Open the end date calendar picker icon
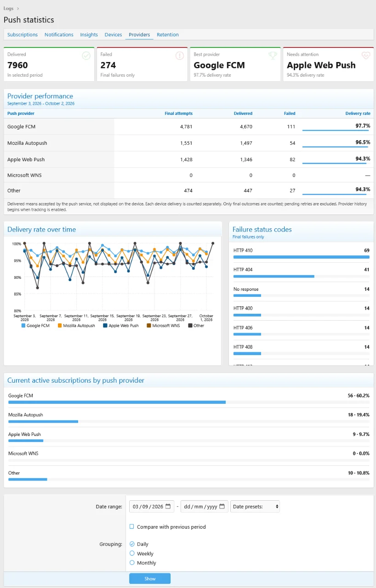Screen dimensions: 376x588 [x=222, y=506]
